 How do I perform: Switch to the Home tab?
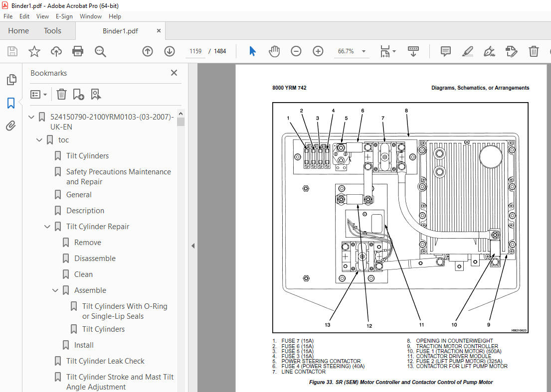click(x=18, y=31)
